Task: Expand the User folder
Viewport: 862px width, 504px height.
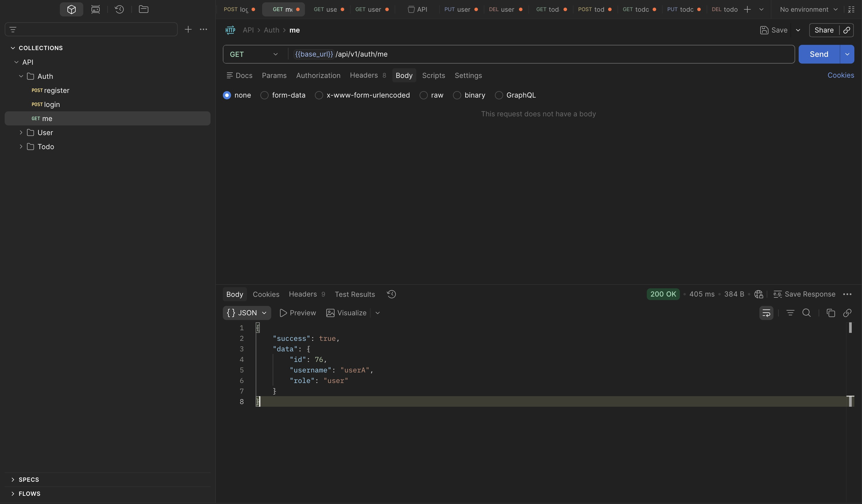Action: [x=21, y=132]
